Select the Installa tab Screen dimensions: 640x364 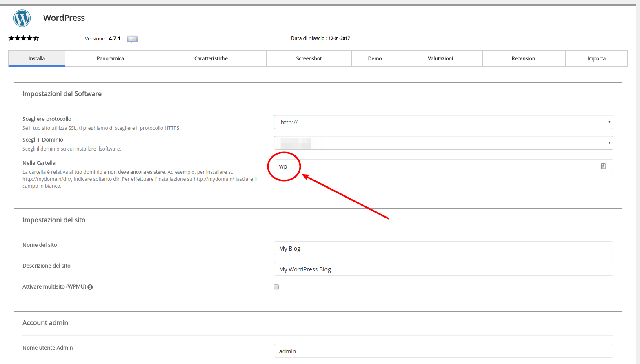click(37, 58)
